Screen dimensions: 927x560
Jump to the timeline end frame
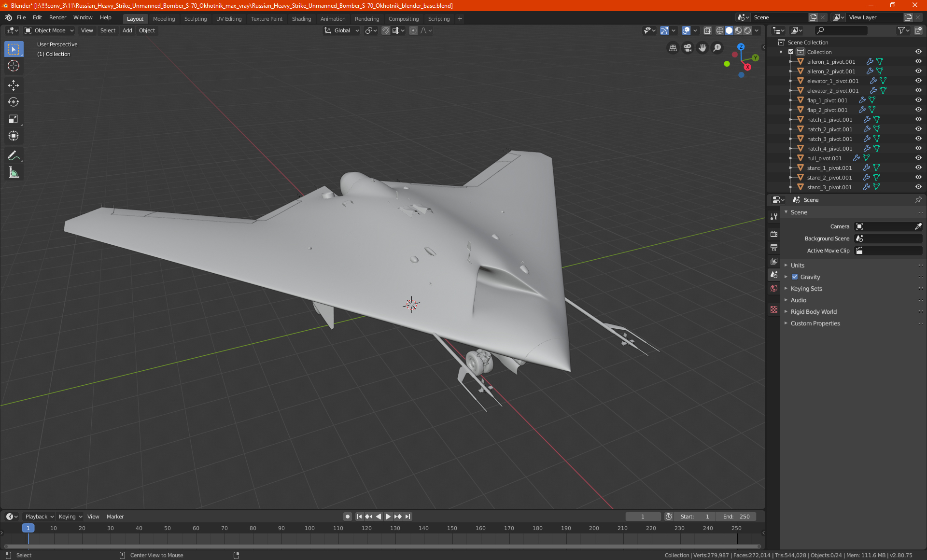tap(407, 517)
